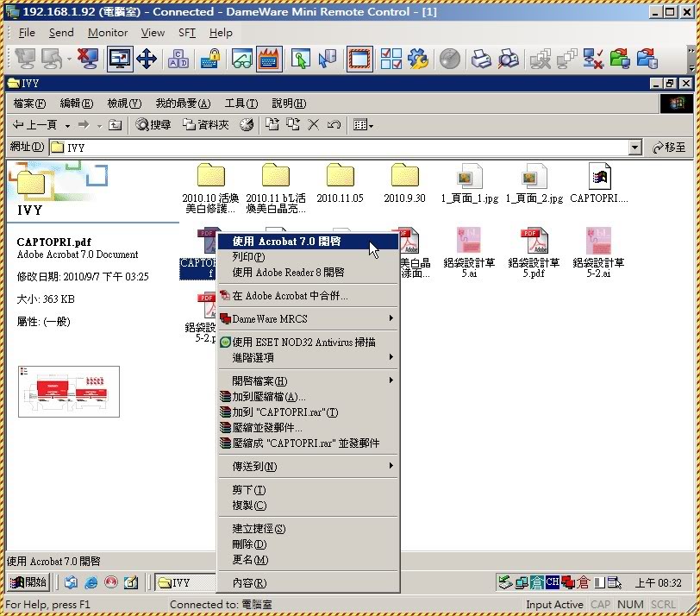The height and width of the screenshot is (616, 700).
Task: Select the 1_頁面_1.jpg file
Action: click(x=470, y=183)
